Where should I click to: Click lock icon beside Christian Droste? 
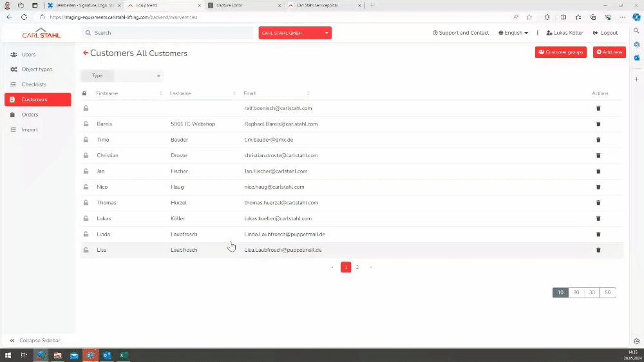[x=84, y=155]
